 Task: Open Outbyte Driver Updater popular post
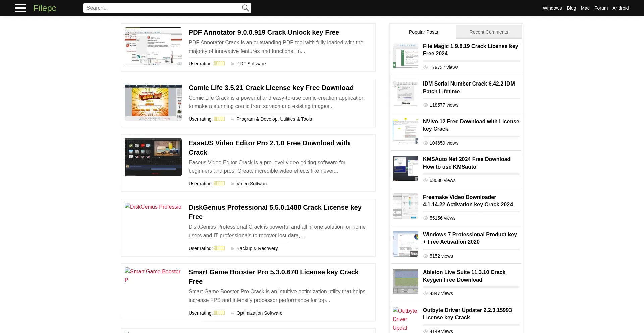click(x=467, y=314)
